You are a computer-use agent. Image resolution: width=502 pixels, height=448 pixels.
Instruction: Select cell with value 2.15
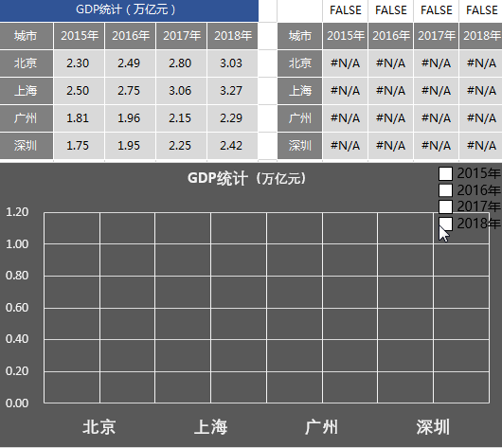tap(182, 118)
